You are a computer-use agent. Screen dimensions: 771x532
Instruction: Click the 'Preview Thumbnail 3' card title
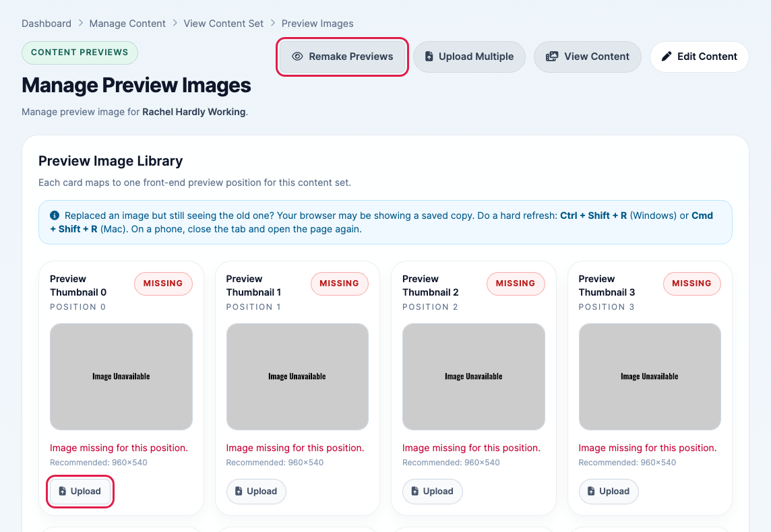607,286
